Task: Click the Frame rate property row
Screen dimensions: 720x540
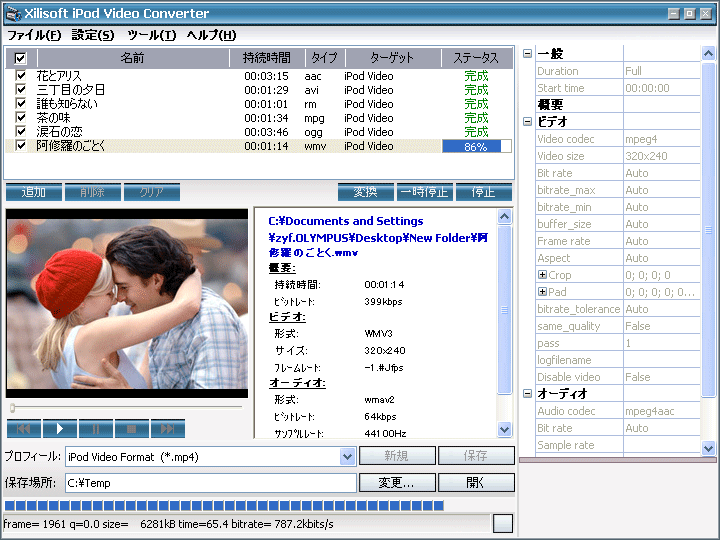Action: point(618,241)
